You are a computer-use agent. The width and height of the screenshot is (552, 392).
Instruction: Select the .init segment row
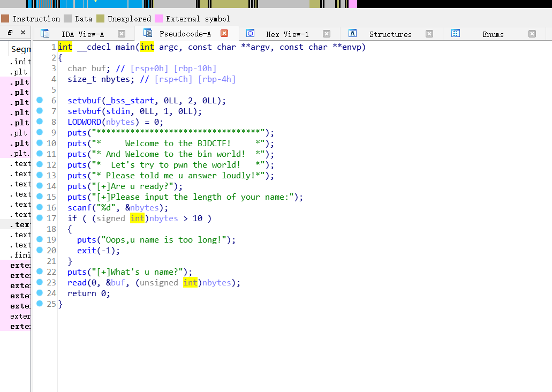(x=20, y=62)
